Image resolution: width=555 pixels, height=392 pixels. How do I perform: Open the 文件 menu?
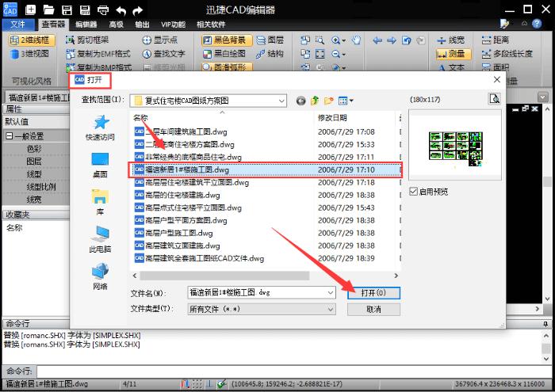click(x=18, y=24)
